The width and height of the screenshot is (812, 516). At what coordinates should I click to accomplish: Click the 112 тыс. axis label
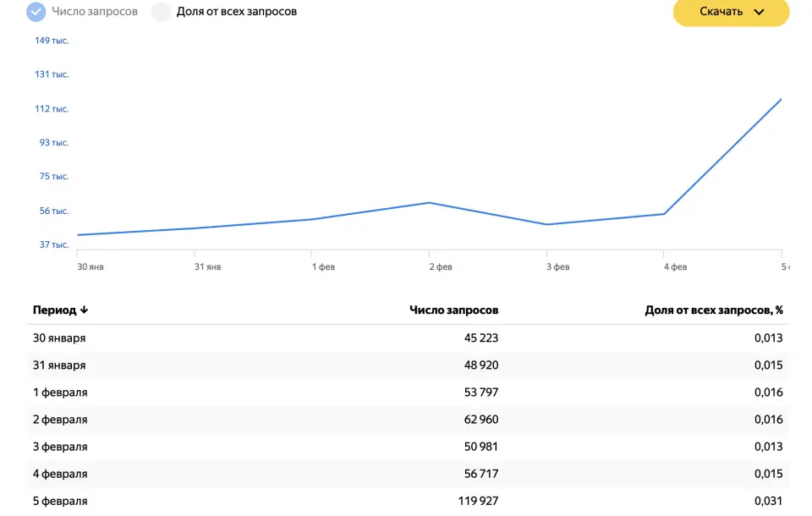(51, 108)
